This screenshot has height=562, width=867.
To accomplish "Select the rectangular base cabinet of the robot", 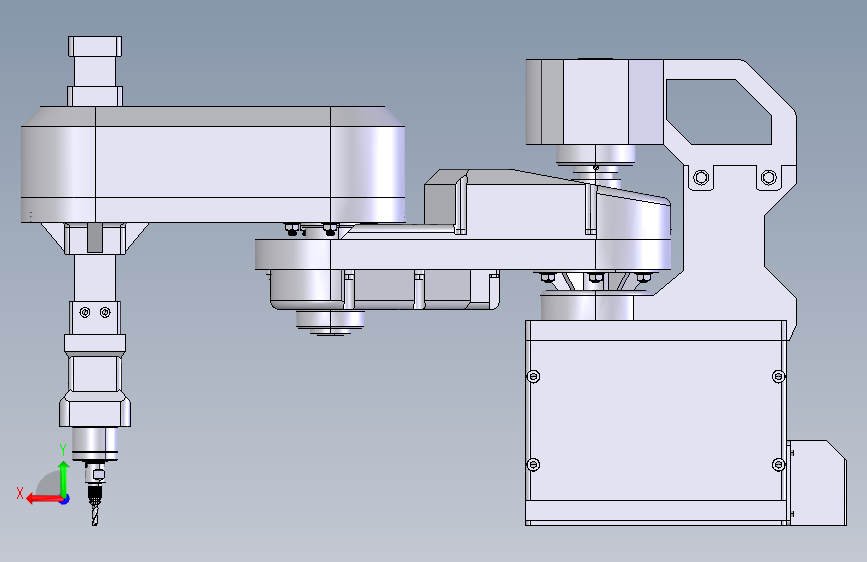I will point(656,422).
